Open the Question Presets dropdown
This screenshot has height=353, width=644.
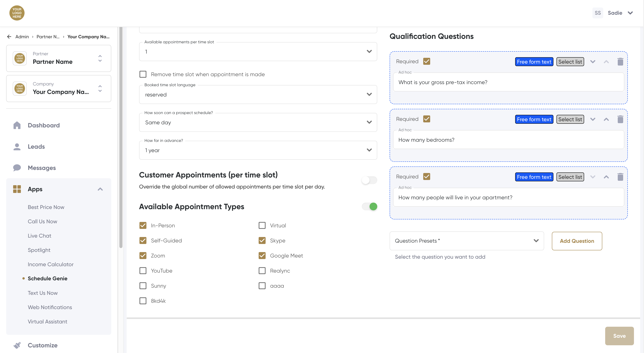(x=466, y=241)
